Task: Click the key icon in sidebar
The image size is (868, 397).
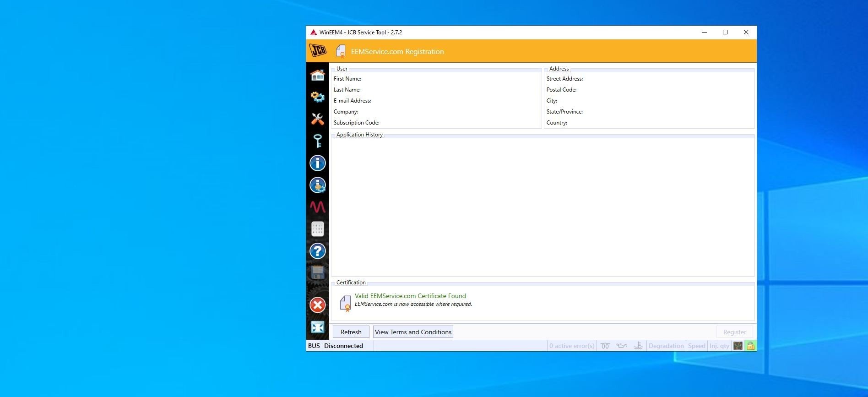Action: click(317, 141)
